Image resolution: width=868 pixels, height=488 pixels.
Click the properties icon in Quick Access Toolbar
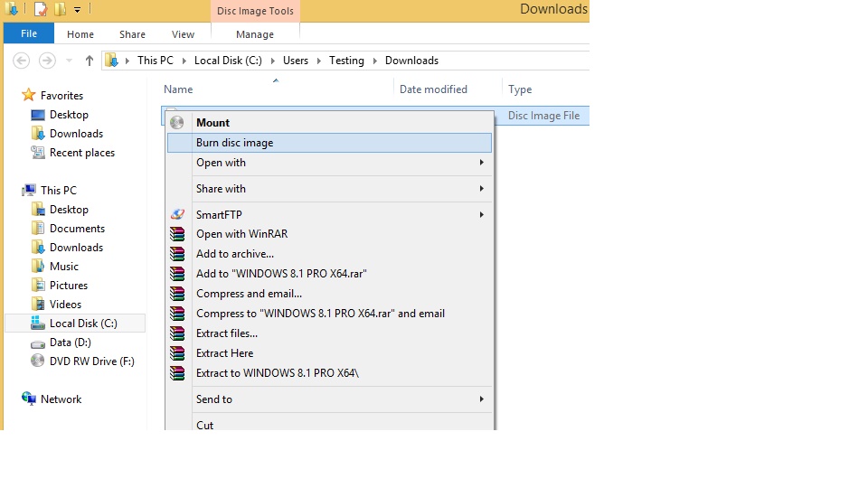pyautogui.click(x=40, y=9)
